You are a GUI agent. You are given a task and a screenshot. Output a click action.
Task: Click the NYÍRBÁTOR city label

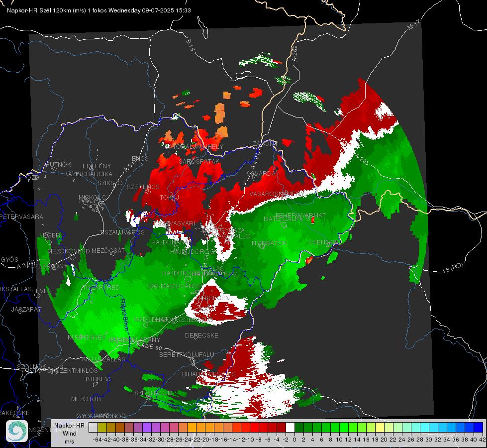[269, 243]
